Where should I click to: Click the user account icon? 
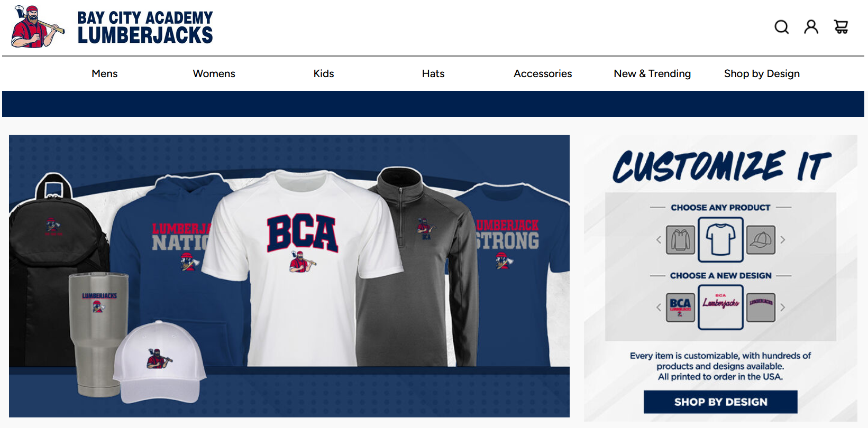[x=811, y=27]
